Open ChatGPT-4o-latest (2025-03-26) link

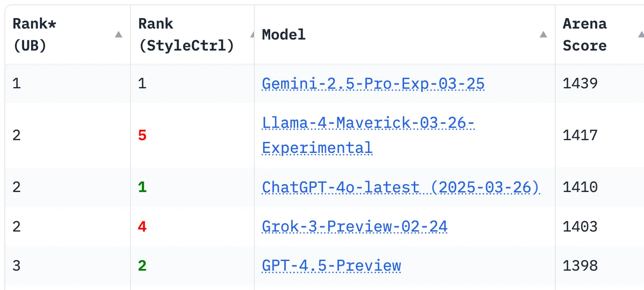(x=401, y=188)
